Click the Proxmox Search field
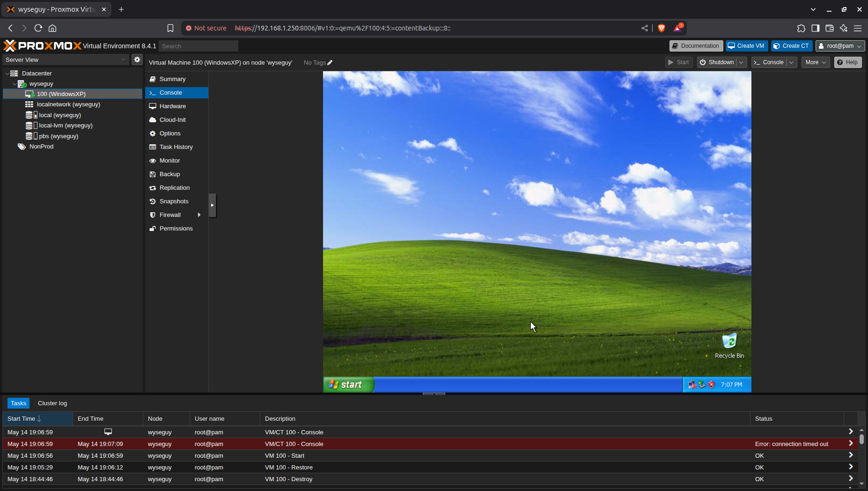Screen dimensions: 868x491 coord(199,46)
